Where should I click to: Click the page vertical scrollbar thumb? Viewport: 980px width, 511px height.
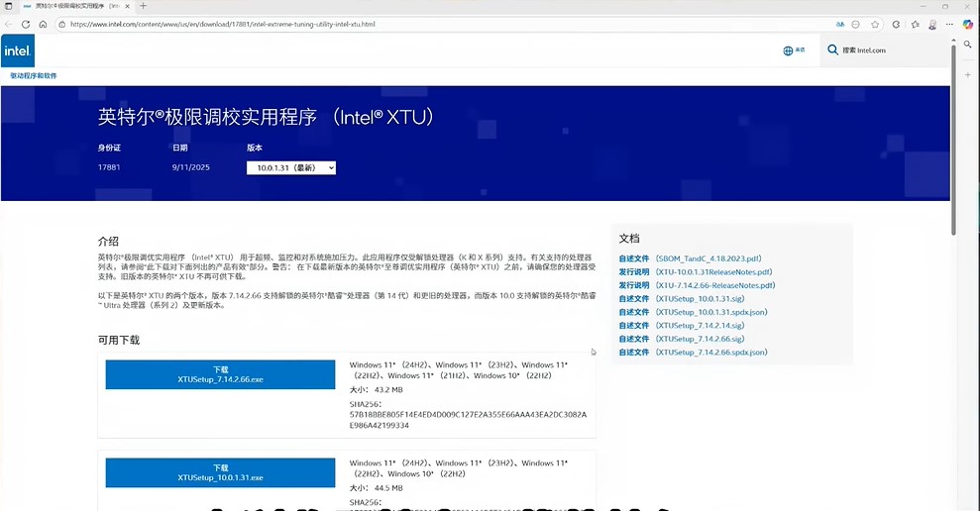(953, 140)
